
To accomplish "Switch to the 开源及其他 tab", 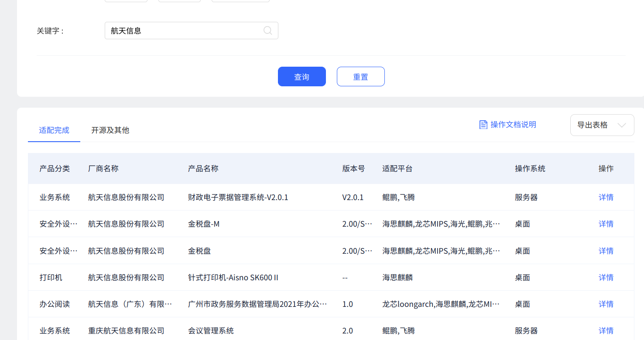I will tap(110, 130).
